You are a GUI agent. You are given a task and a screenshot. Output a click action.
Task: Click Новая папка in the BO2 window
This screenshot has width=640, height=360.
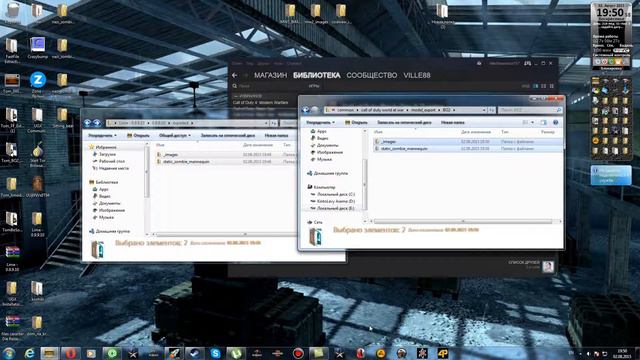pos(453,122)
